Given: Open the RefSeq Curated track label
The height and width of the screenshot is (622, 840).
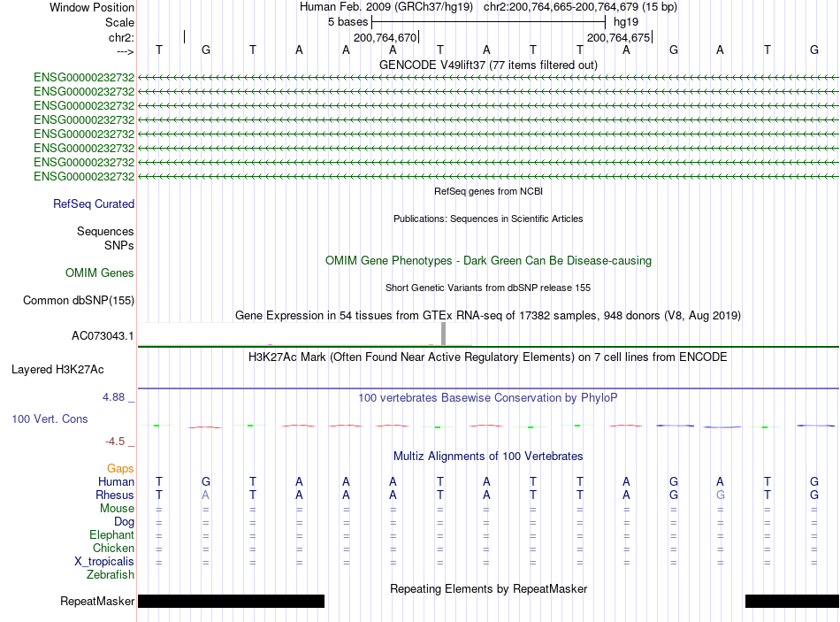Looking at the screenshot, I should 93,203.
